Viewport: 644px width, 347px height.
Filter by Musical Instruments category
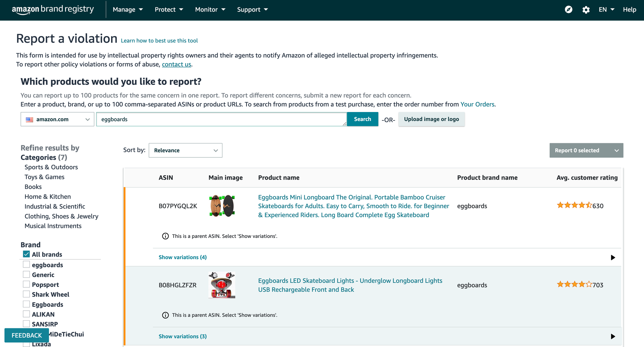click(53, 226)
